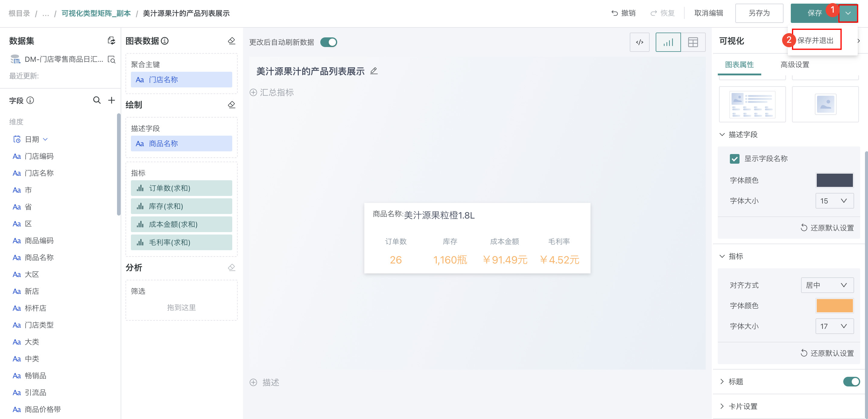Open description field font size dropdown

click(834, 201)
